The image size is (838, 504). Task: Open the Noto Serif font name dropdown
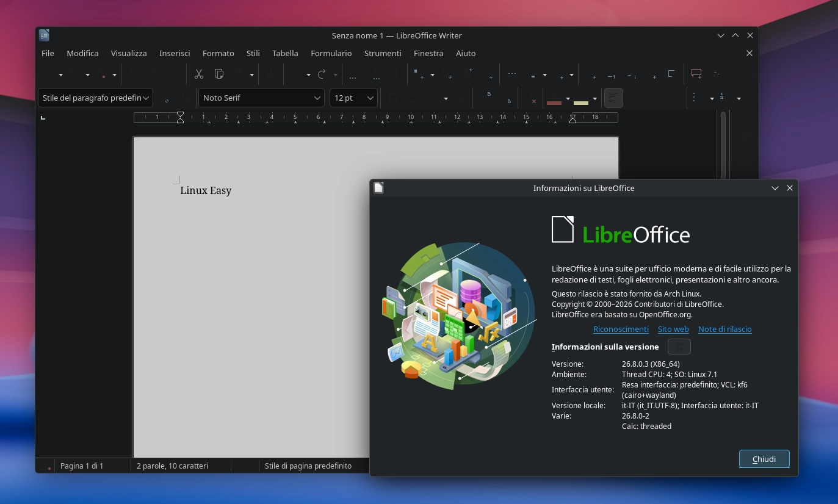[x=317, y=98]
